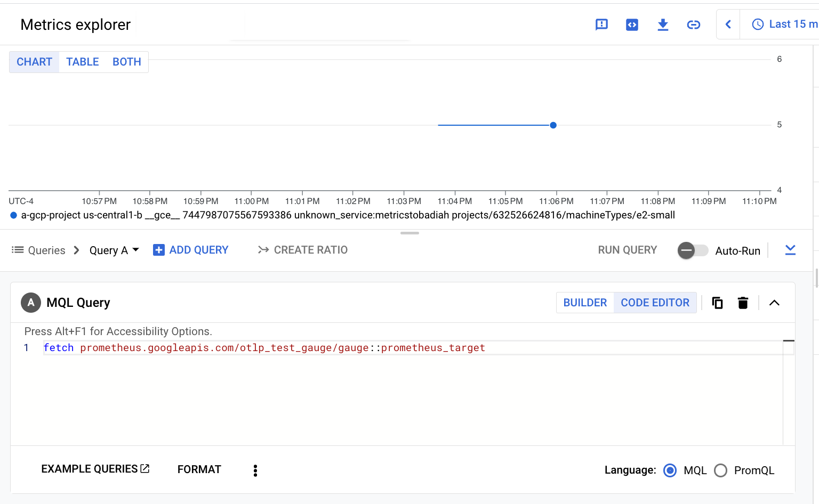Screen dimensions: 819x504
Task: Click the ADD QUERY button
Action: [x=191, y=250]
